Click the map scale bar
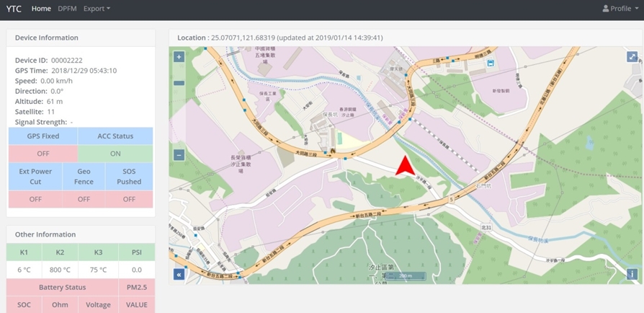Screen dimensions: 644x313 click(x=406, y=275)
